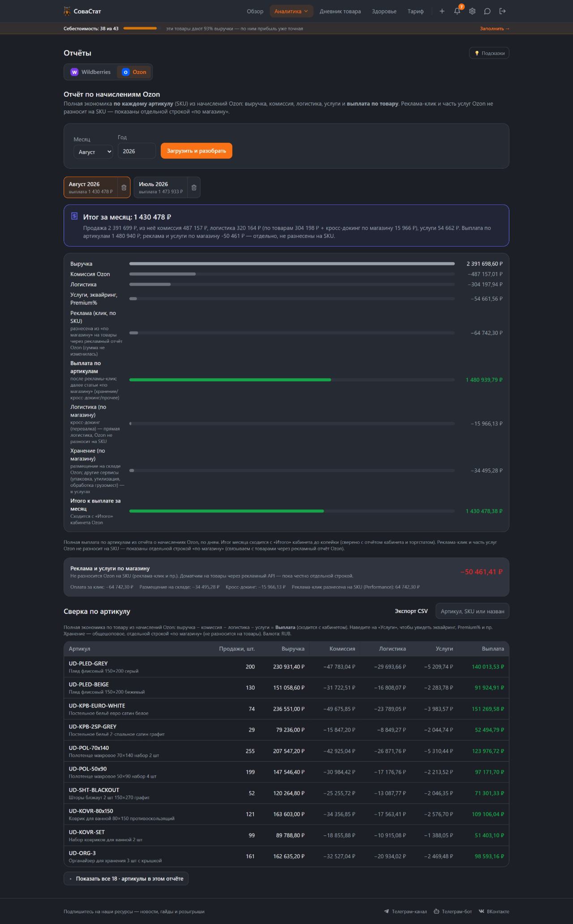
Task: Open settings with the gear icon
Action: pos(472,11)
